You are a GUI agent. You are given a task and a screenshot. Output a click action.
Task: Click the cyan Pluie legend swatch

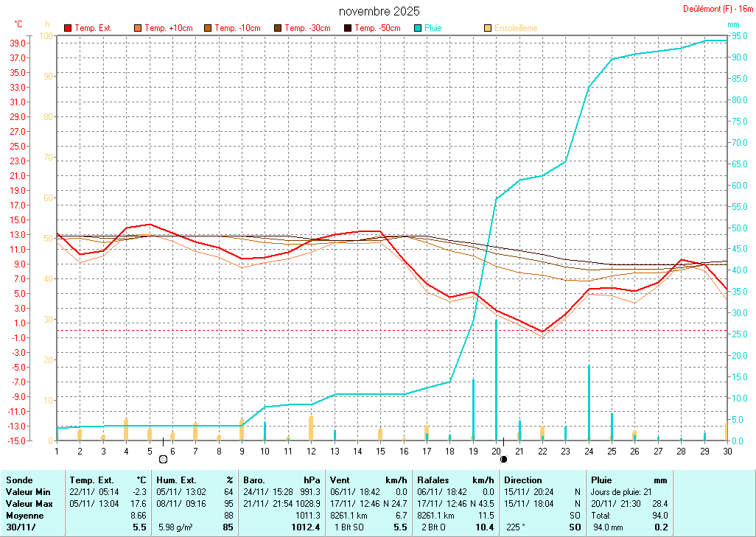click(x=418, y=28)
